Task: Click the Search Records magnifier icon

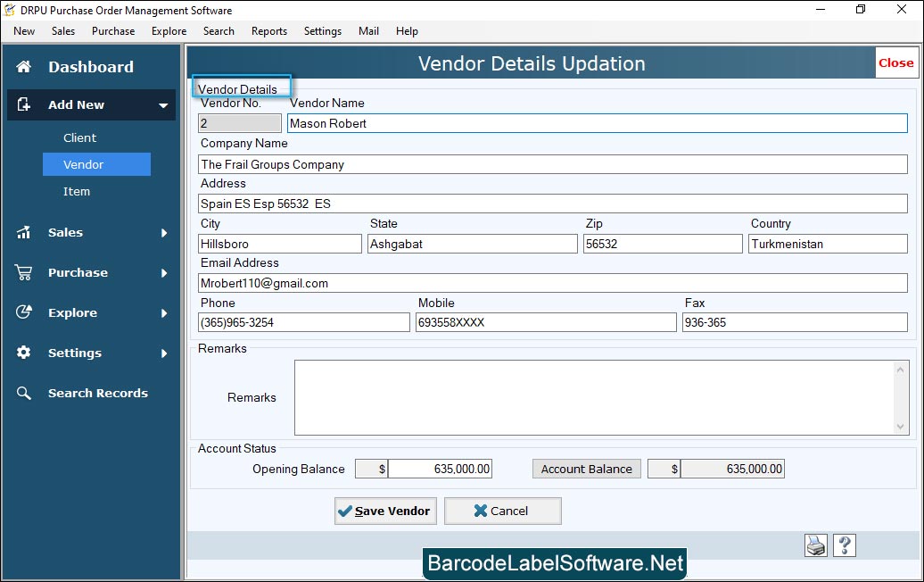Action: pyautogui.click(x=24, y=393)
